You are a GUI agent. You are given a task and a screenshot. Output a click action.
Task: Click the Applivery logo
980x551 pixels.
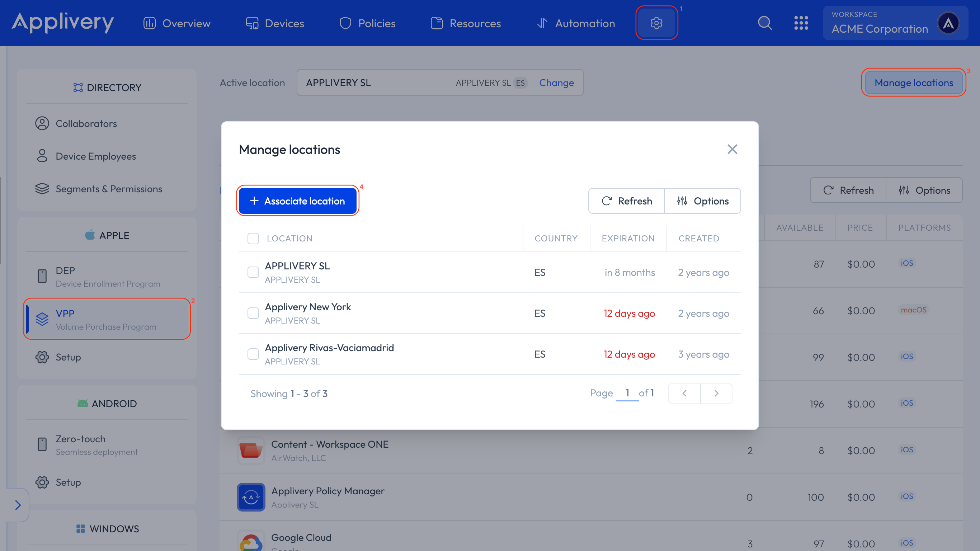pyautogui.click(x=63, y=23)
